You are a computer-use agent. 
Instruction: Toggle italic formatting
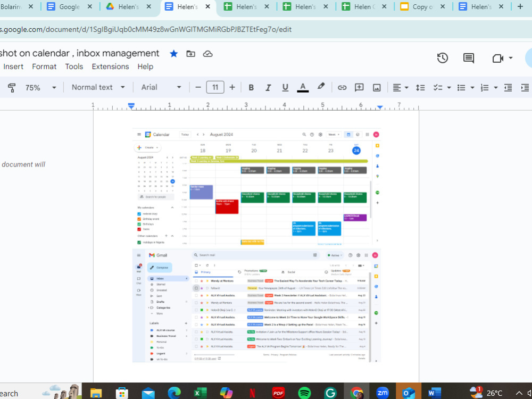268,88
